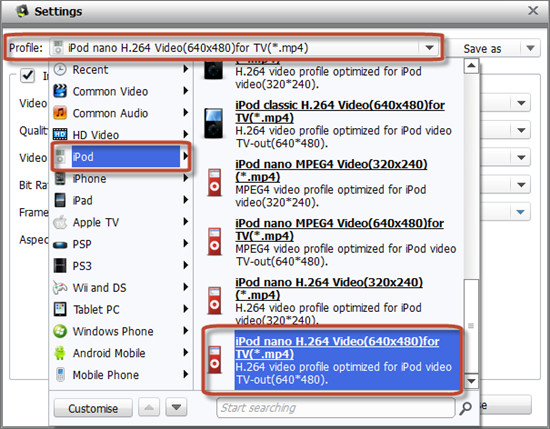Expand the Common Video submenu arrow
The width and height of the screenshot is (550, 429).
[186, 91]
